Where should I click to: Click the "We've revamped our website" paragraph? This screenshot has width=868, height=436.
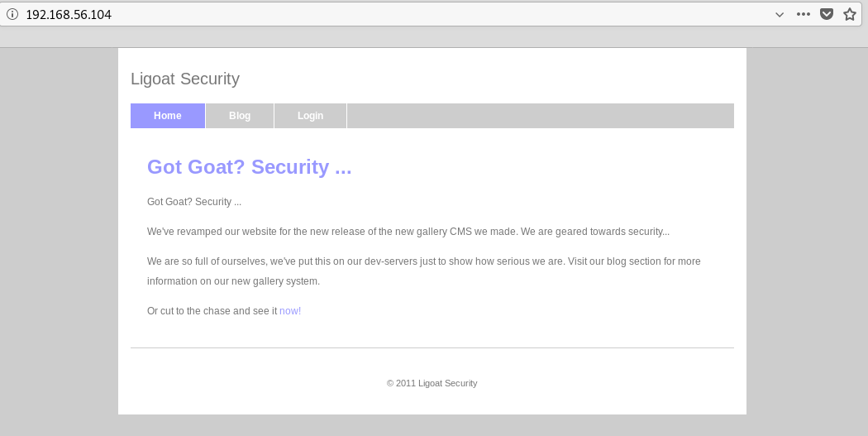408,232
